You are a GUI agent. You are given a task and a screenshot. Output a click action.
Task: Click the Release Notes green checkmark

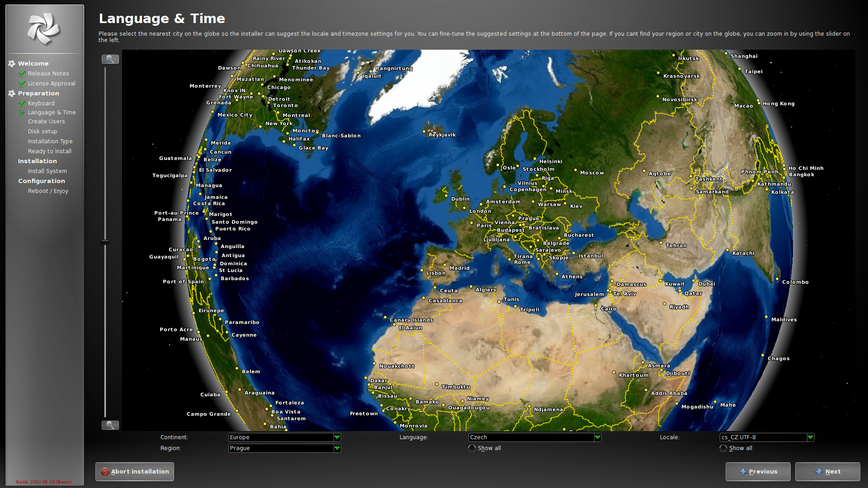coord(22,74)
